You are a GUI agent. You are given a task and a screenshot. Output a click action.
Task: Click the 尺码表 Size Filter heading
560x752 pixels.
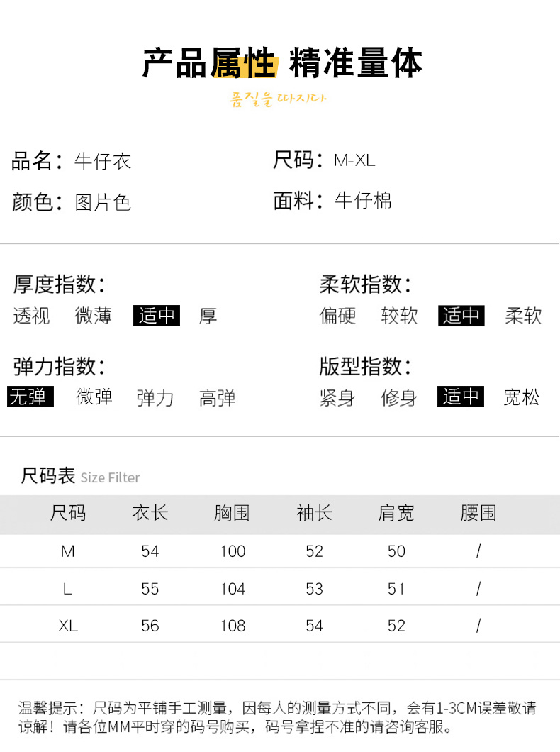(81, 476)
